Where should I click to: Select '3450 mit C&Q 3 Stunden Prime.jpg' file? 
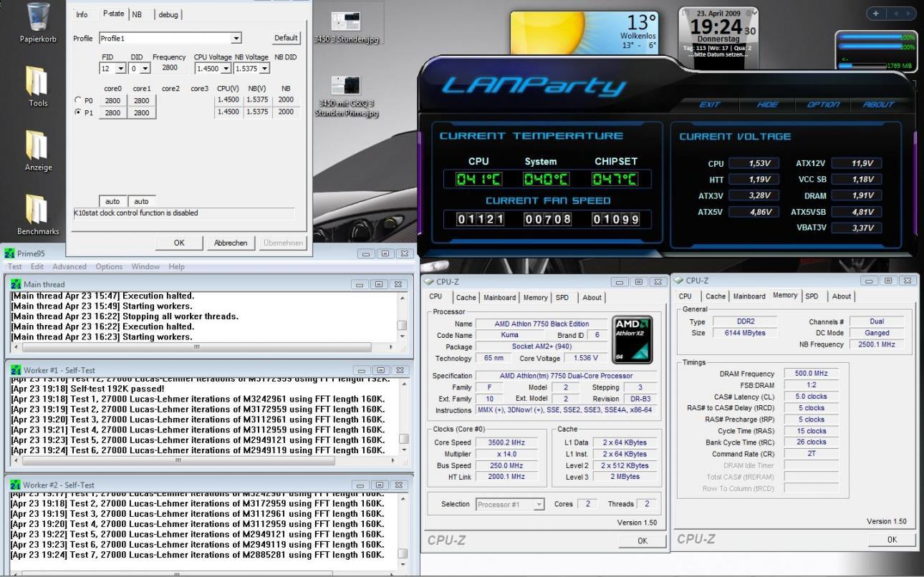click(x=347, y=97)
